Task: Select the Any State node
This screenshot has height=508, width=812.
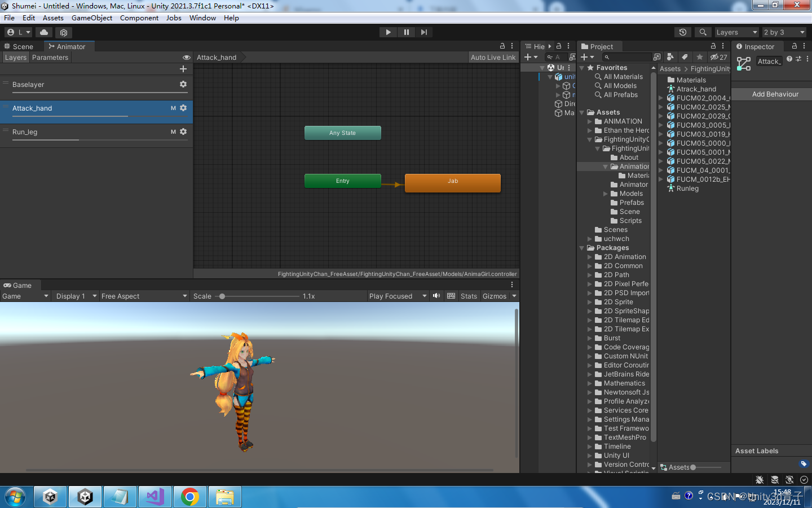Action: coord(343,133)
